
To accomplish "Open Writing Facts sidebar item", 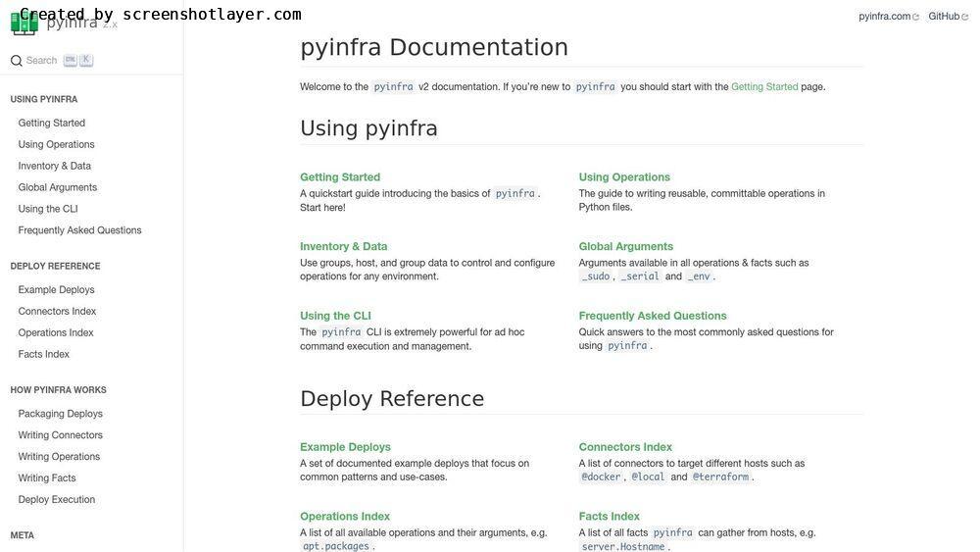I will pos(47,478).
